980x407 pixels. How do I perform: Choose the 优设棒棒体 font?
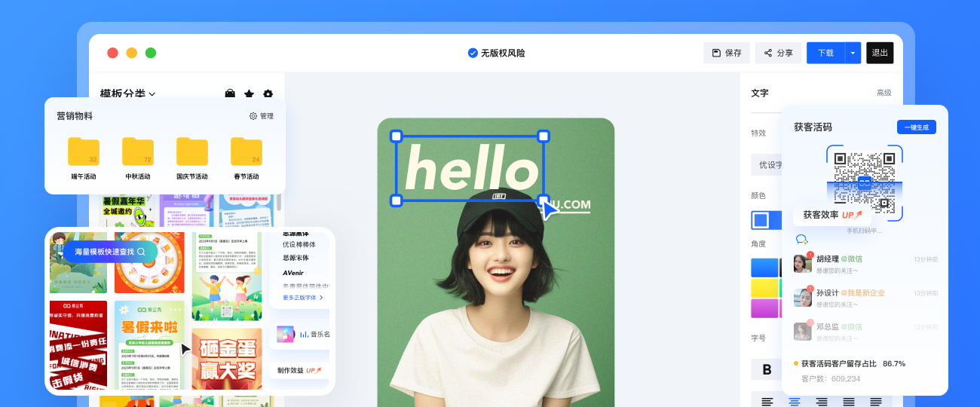[x=299, y=244]
